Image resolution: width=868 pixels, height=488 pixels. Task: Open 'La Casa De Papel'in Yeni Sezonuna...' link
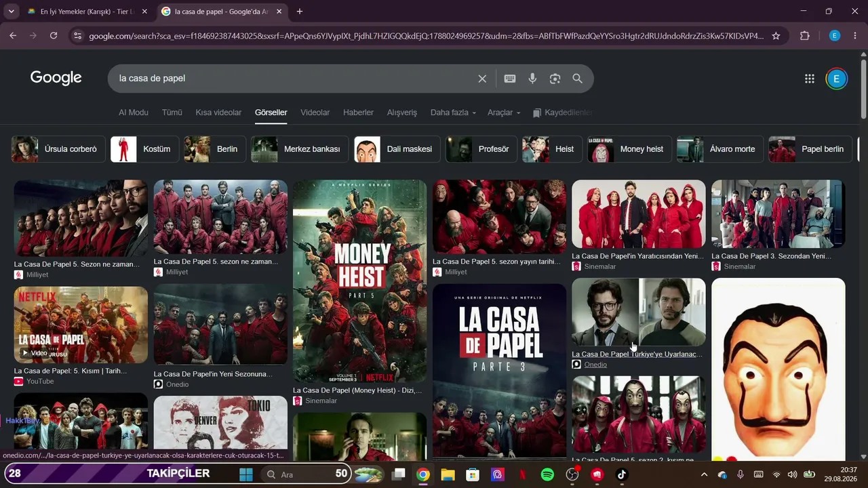213,374
